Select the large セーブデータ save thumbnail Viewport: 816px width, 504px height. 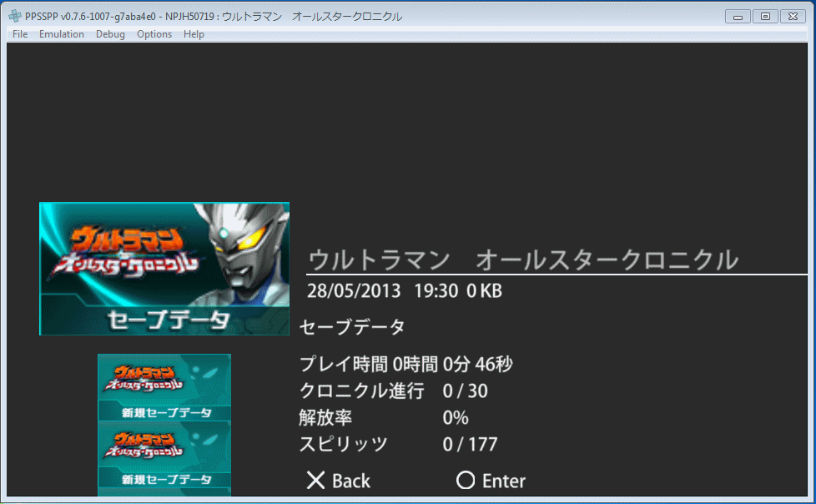pyautogui.click(x=164, y=269)
